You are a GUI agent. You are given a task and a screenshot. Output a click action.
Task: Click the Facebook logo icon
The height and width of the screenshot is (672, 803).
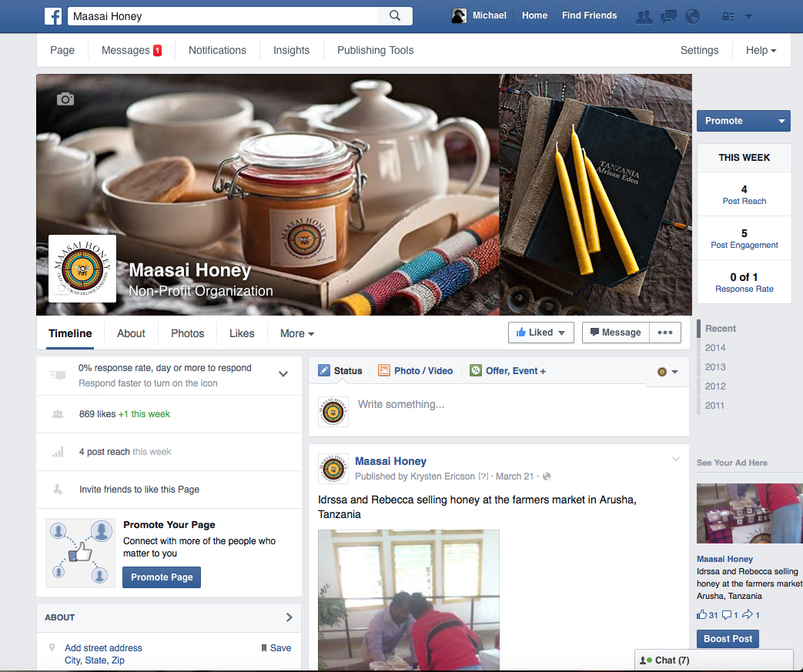tap(53, 16)
